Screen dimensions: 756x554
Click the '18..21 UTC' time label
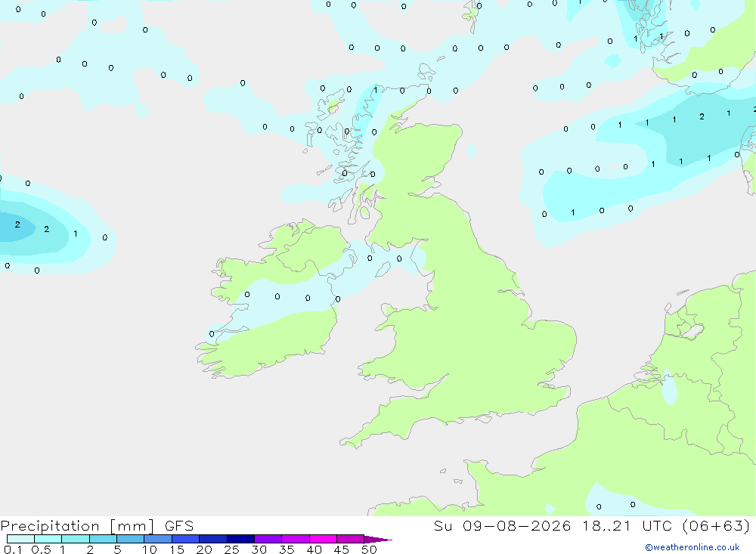tap(627, 525)
